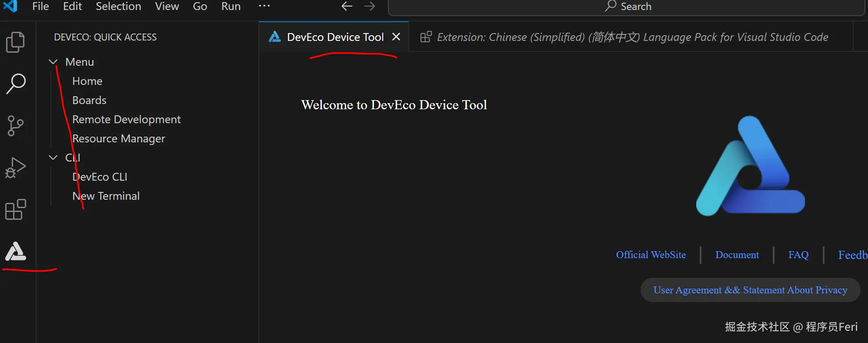Close the DevEco Device Tool tab
This screenshot has width=868, height=343.
pyautogui.click(x=396, y=37)
